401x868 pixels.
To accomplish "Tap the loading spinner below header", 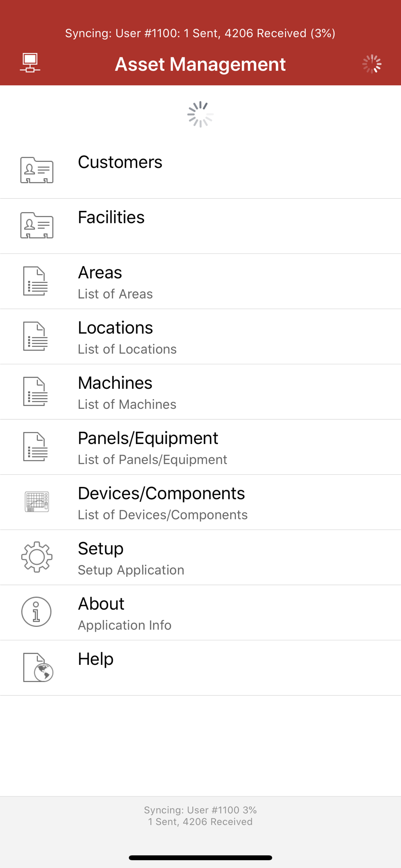I will (x=200, y=115).
